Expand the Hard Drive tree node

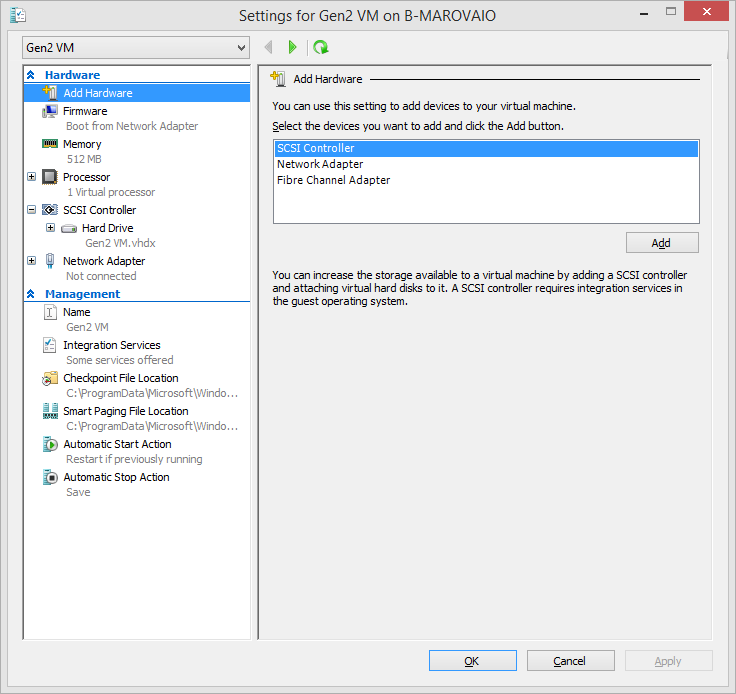point(50,228)
